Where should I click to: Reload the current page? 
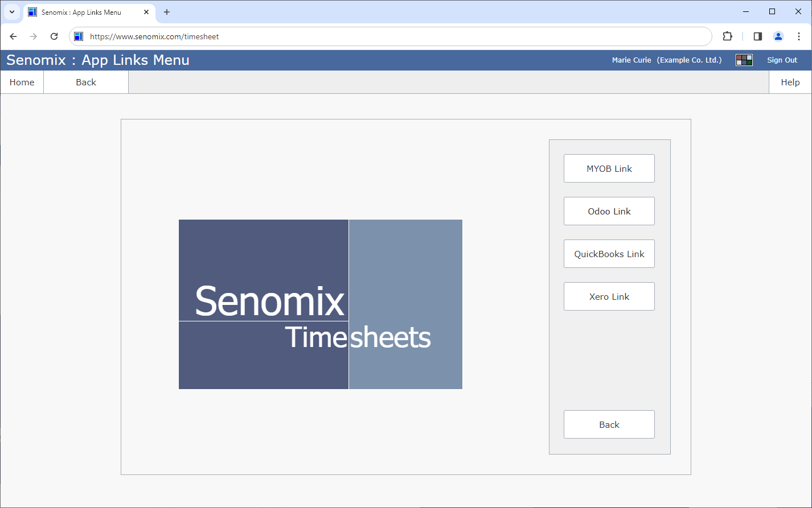[x=54, y=36]
